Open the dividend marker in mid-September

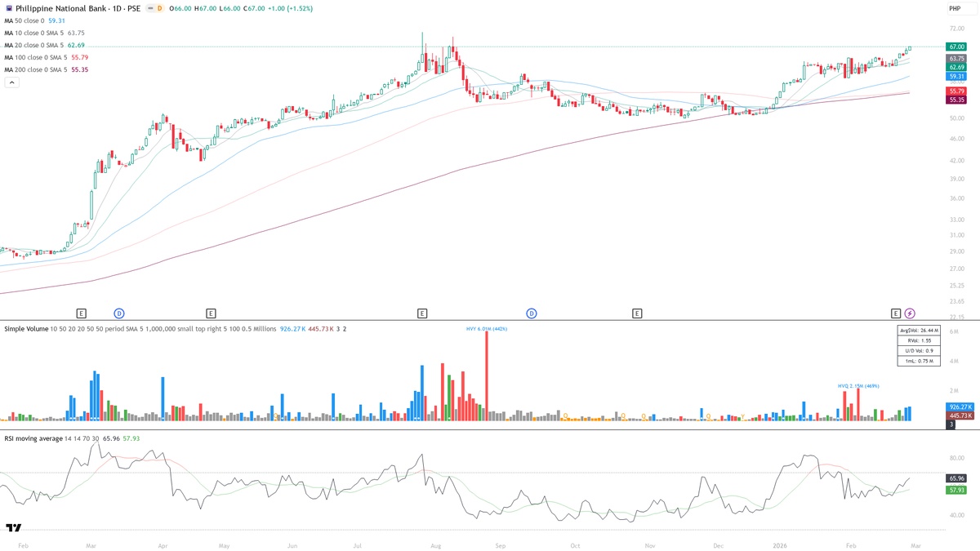pos(532,313)
